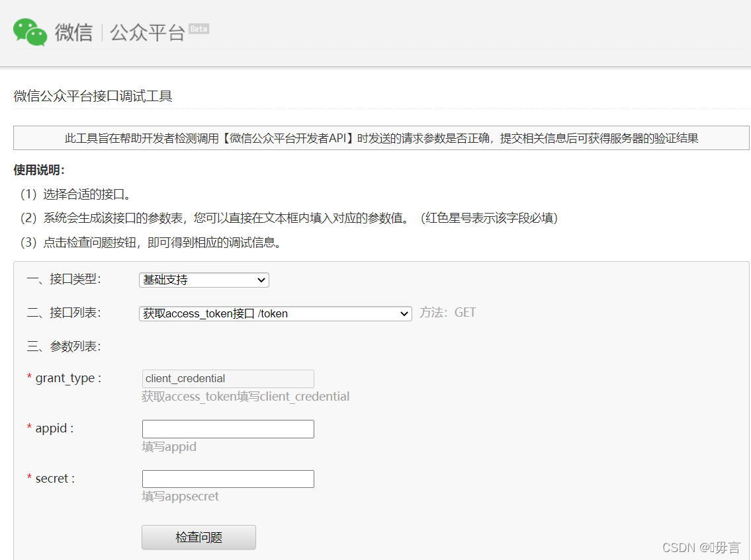Click the heading 微信公众平台接口调试工具
This screenshot has width=751, height=560.
pos(93,97)
